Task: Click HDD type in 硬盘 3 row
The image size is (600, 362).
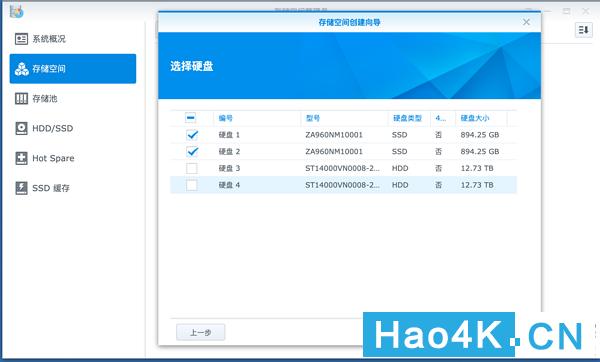Action: pyautogui.click(x=400, y=168)
